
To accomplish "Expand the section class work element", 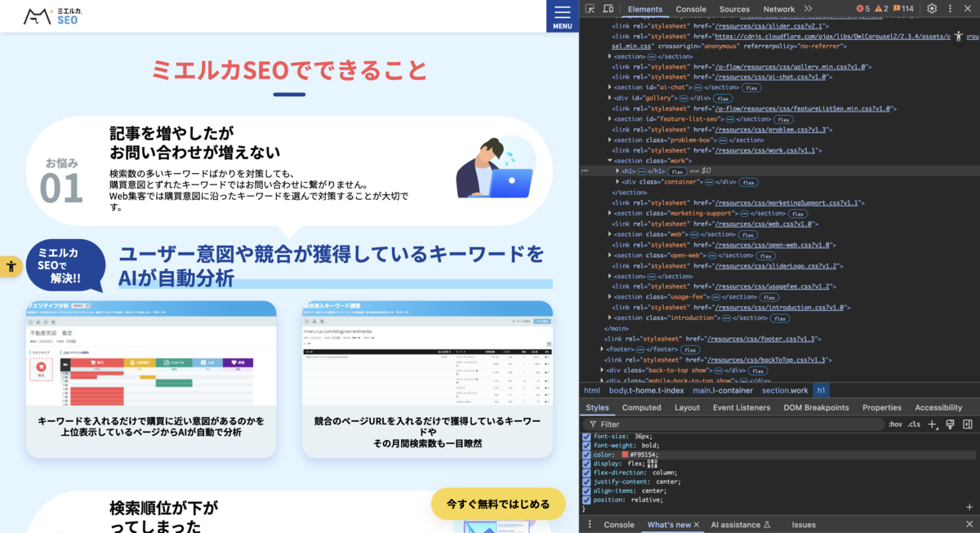I will [610, 160].
